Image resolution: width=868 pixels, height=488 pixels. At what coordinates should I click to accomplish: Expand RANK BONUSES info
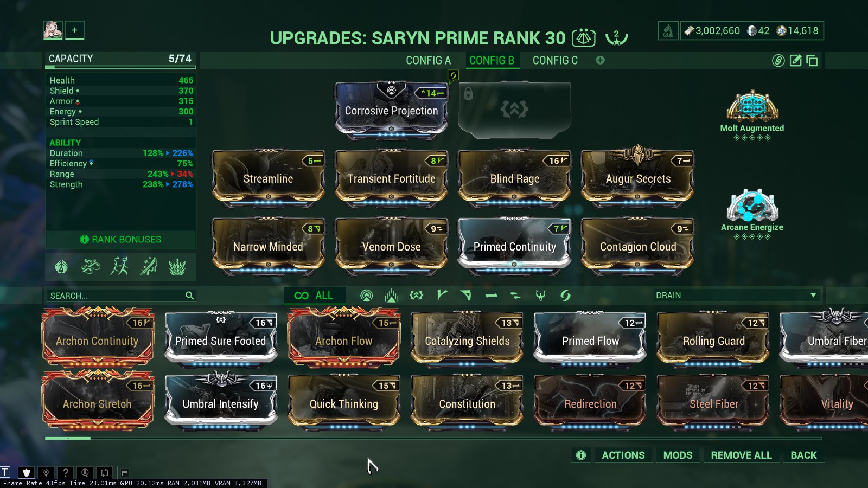click(x=120, y=239)
